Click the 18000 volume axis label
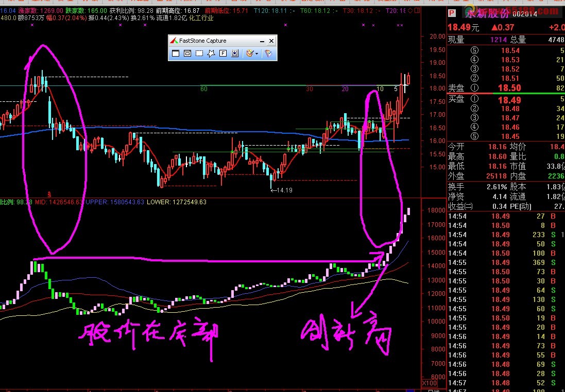Image resolution: width=565 pixels, height=392 pixels. 436,210
